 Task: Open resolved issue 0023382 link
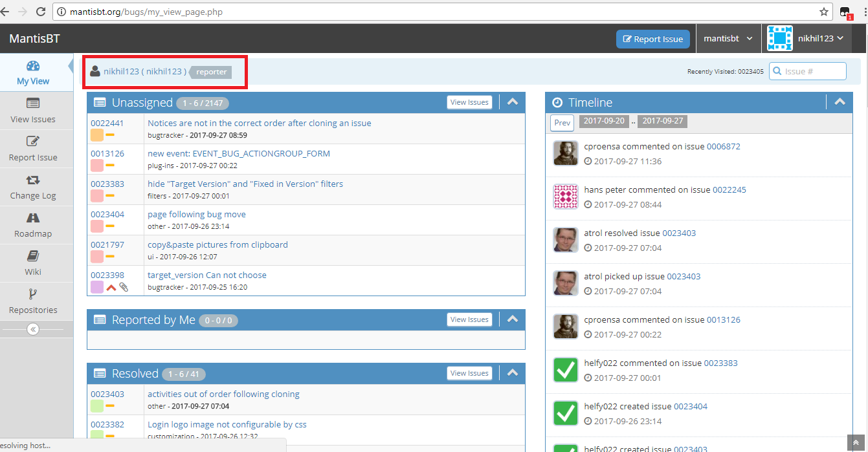[x=107, y=424]
